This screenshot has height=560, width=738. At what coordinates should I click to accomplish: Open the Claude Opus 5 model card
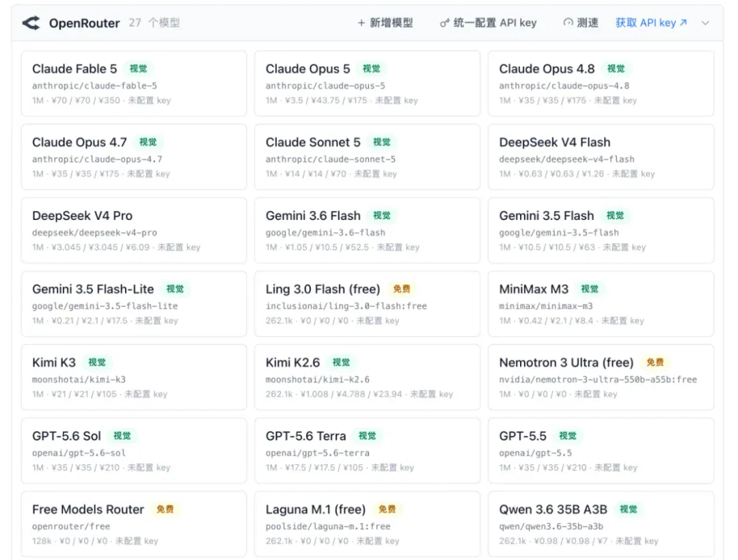coord(367,83)
